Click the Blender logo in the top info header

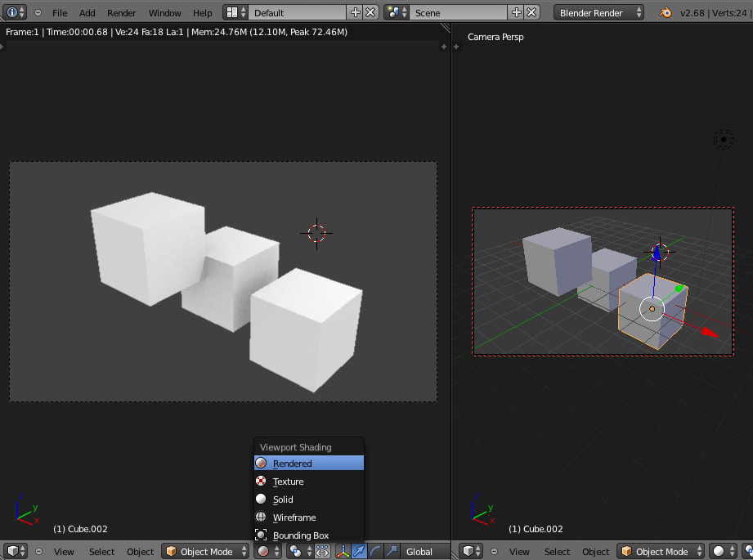(662, 12)
